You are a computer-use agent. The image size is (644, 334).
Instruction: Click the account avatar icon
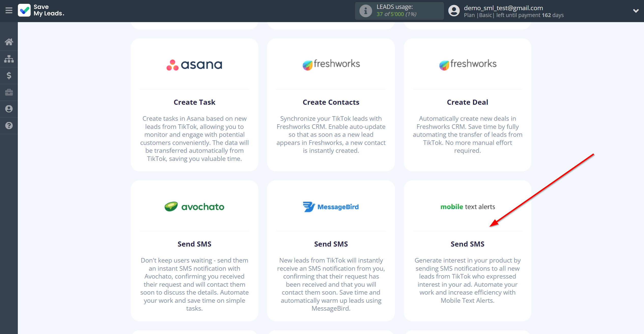point(454,11)
